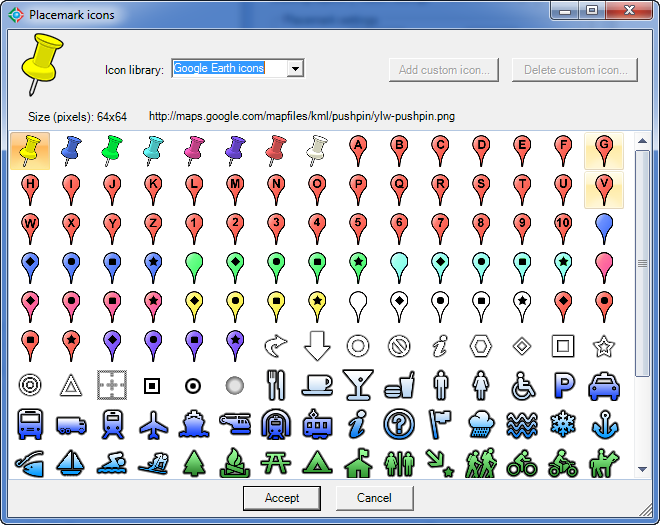Viewport: 660px width, 525px height.
Task: Pick the white pushpin icon
Action: tap(317, 150)
